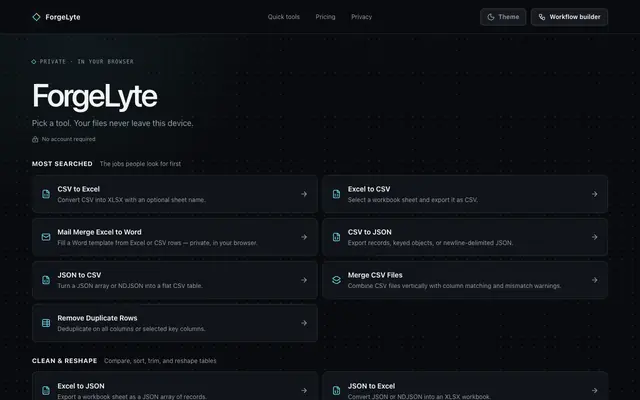The image size is (640, 400).
Task: Click the arrow on Excel to CSV card
Action: [x=594, y=194]
